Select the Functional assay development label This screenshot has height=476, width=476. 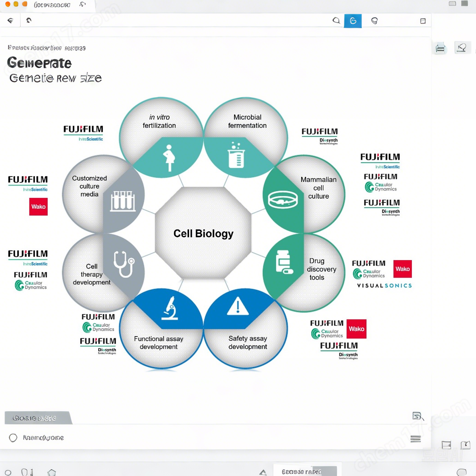[159, 342]
